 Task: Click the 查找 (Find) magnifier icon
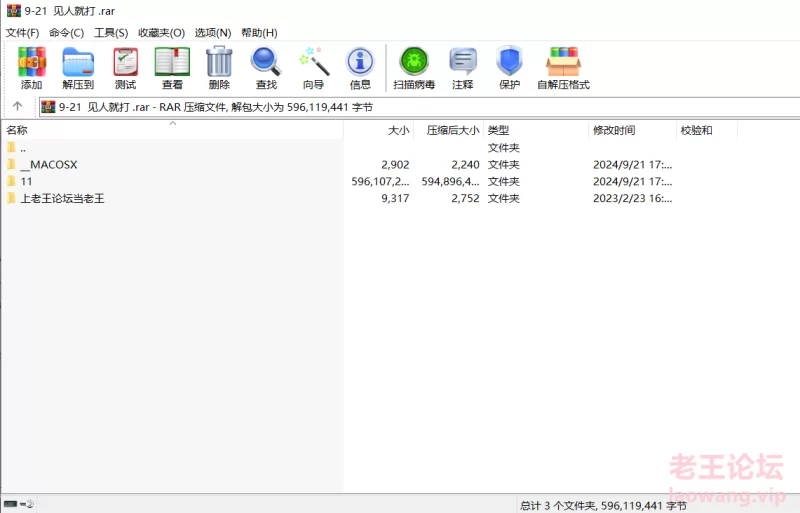click(x=266, y=61)
